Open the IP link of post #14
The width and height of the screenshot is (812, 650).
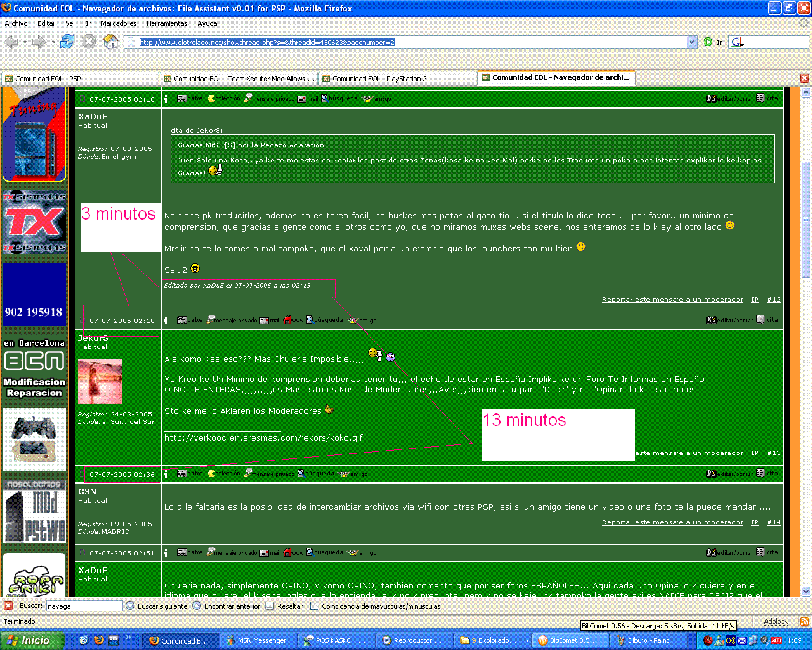pyautogui.click(x=755, y=522)
